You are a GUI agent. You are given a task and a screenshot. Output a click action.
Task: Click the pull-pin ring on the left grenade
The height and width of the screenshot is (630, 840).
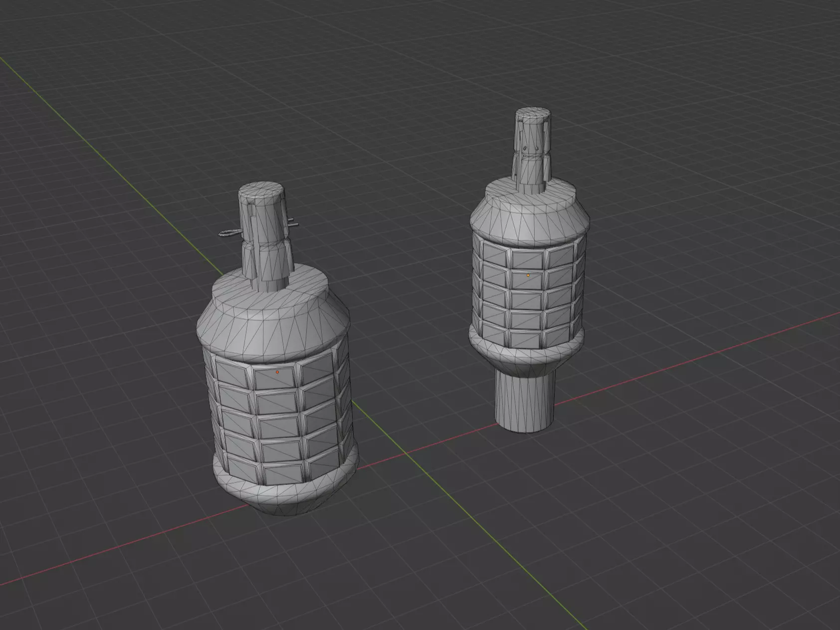point(229,233)
